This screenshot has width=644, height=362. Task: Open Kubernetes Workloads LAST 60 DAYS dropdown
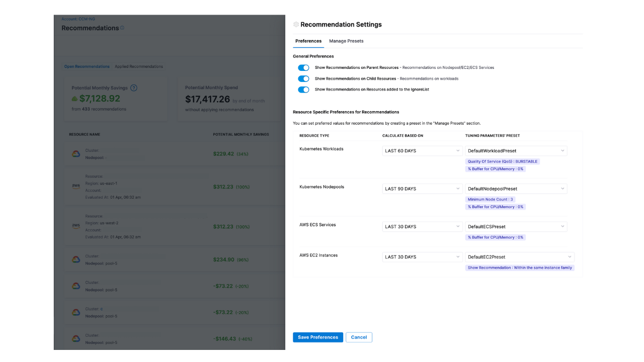422,151
